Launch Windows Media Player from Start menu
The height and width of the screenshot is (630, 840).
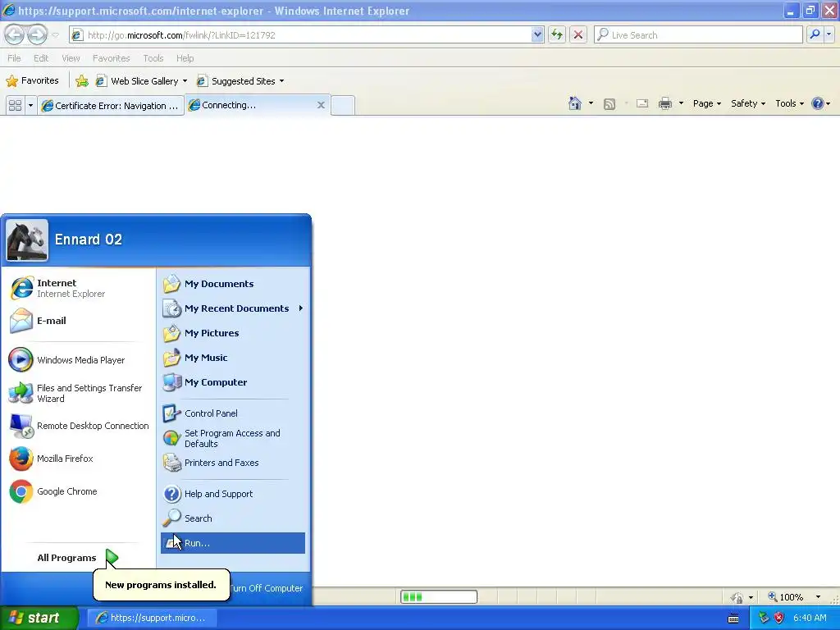(x=78, y=360)
